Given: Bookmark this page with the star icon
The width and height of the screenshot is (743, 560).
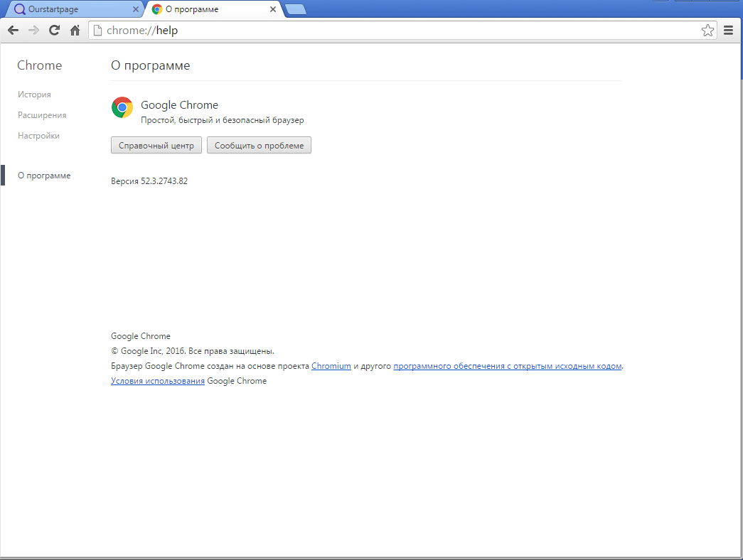Looking at the screenshot, I should [x=707, y=31].
